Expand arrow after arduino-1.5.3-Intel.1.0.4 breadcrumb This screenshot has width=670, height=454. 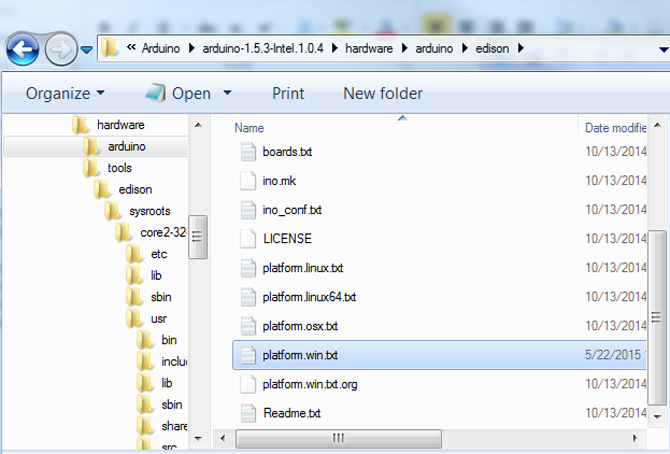pyautogui.click(x=335, y=48)
